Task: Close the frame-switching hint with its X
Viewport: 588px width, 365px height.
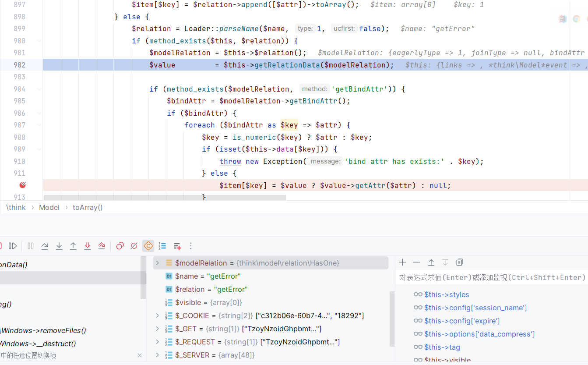Action: click(x=140, y=355)
